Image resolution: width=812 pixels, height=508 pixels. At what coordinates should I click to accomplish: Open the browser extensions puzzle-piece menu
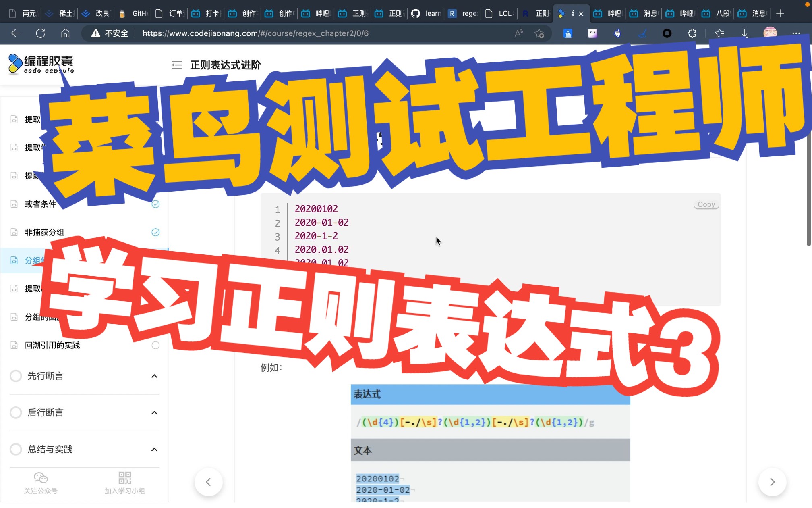coord(692,33)
